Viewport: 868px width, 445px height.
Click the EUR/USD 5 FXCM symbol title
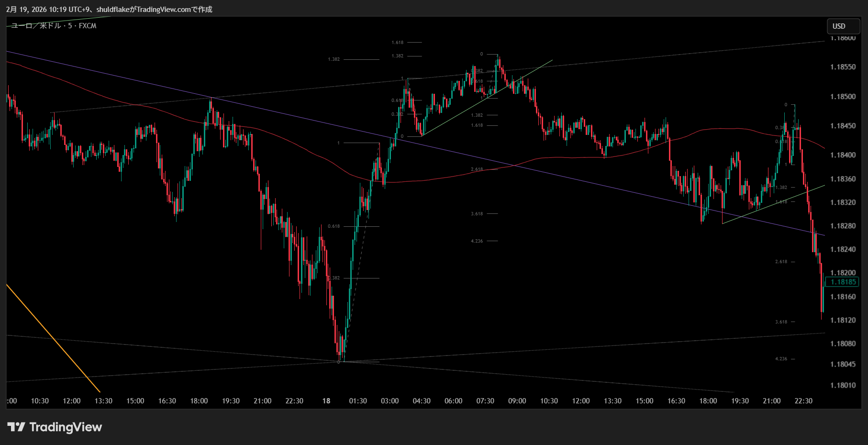[x=54, y=26]
